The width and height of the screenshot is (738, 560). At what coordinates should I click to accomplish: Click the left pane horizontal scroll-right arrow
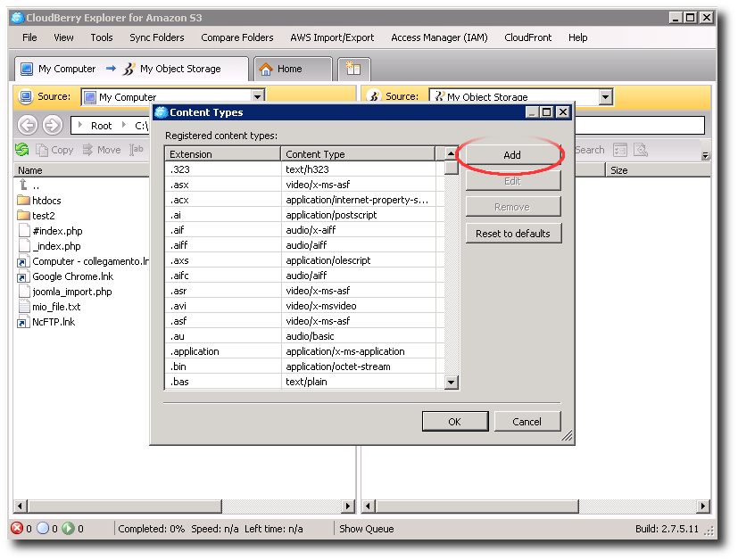tap(348, 506)
